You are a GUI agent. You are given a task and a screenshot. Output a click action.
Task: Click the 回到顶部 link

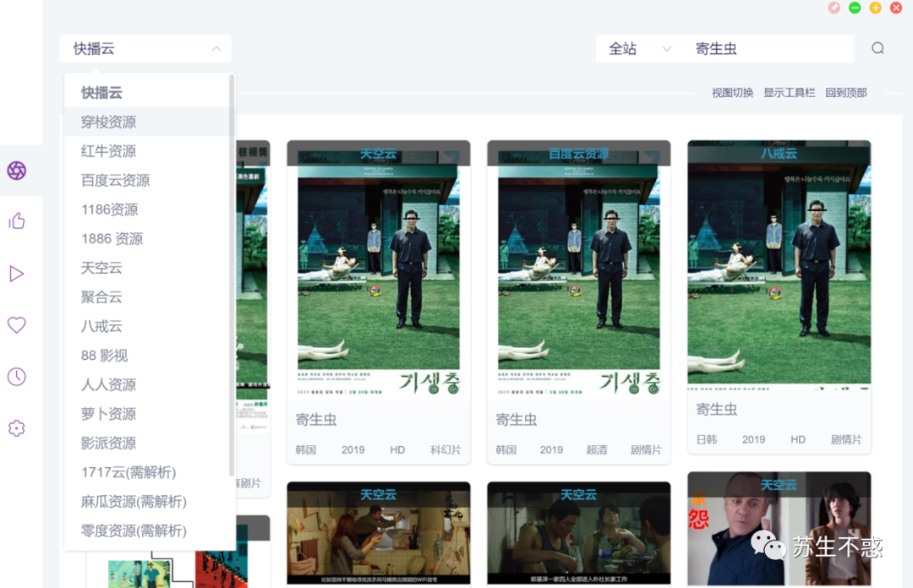click(x=846, y=93)
